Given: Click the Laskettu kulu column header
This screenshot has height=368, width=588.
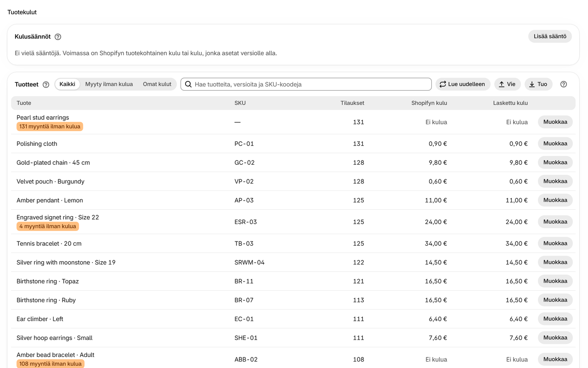Looking at the screenshot, I should (510, 103).
